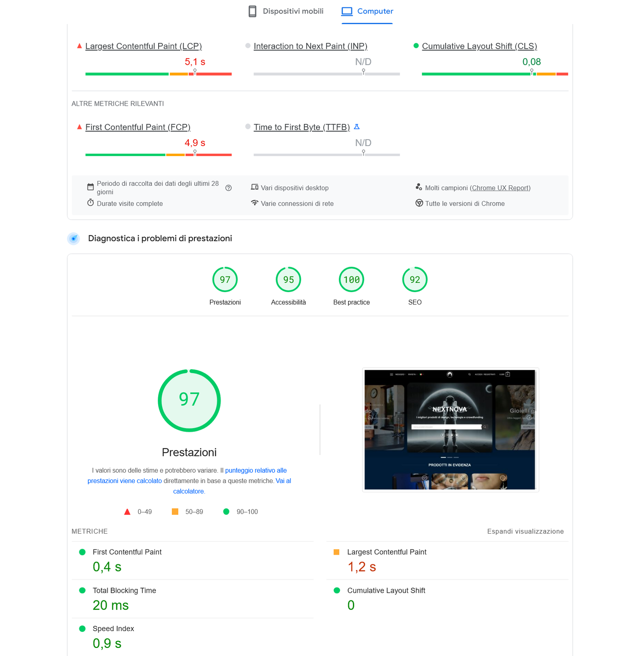
Task: Click the phone icon on Dispositivi mobili tab
Action: click(x=252, y=11)
